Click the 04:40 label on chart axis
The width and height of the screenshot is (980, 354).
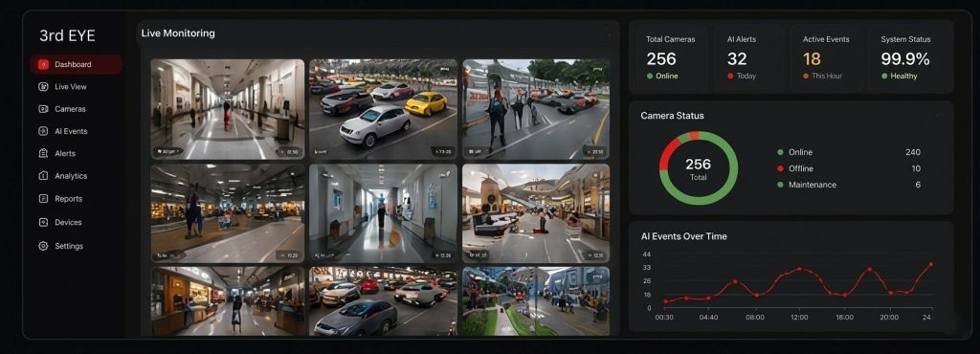point(708,317)
